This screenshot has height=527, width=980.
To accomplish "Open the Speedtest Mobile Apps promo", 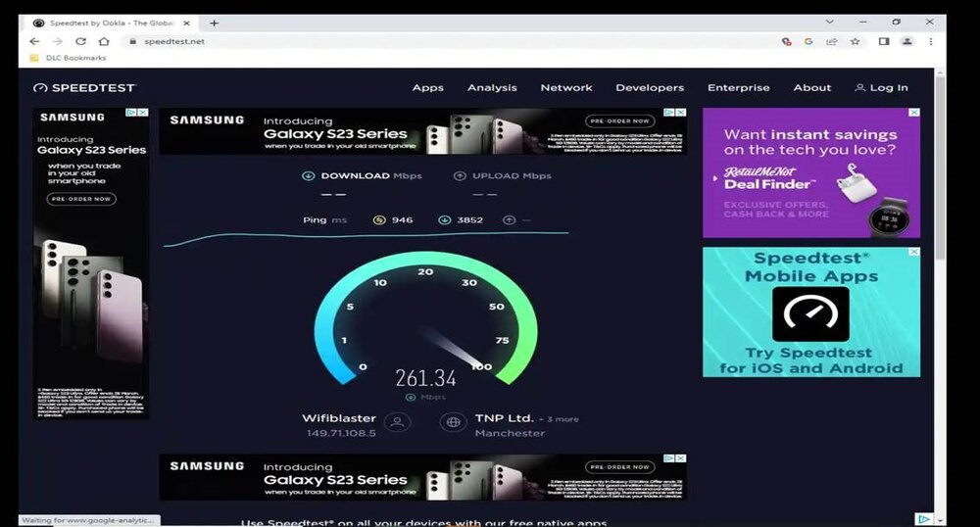I will [x=811, y=312].
